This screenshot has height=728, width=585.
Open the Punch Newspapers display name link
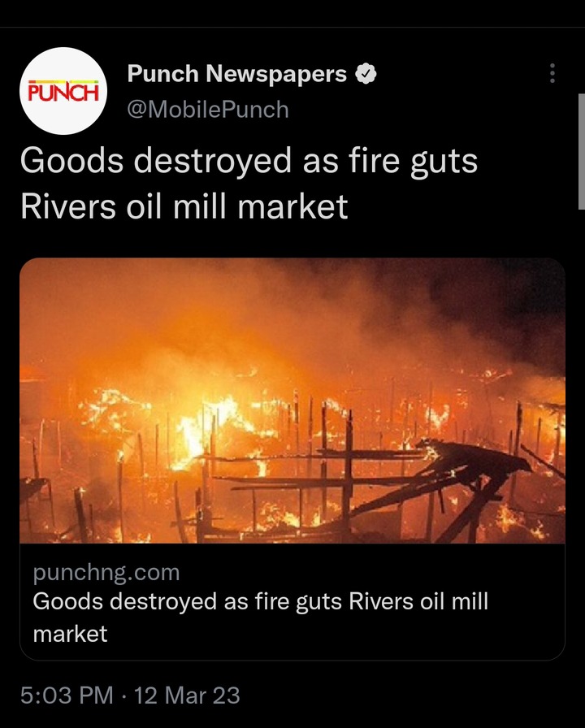[236, 73]
